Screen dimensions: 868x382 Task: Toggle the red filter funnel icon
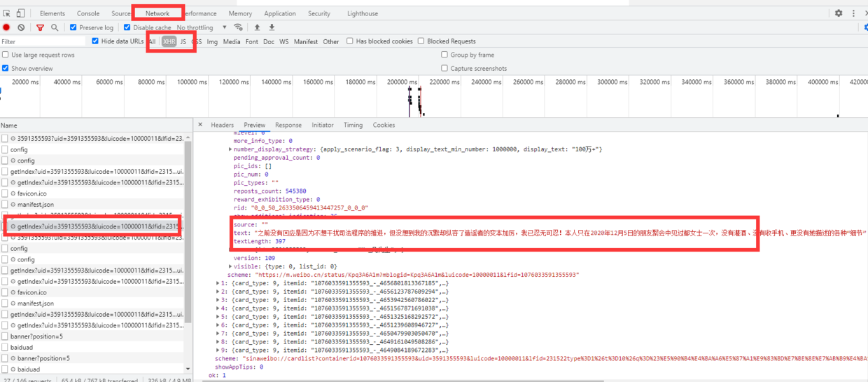[40, 27]
